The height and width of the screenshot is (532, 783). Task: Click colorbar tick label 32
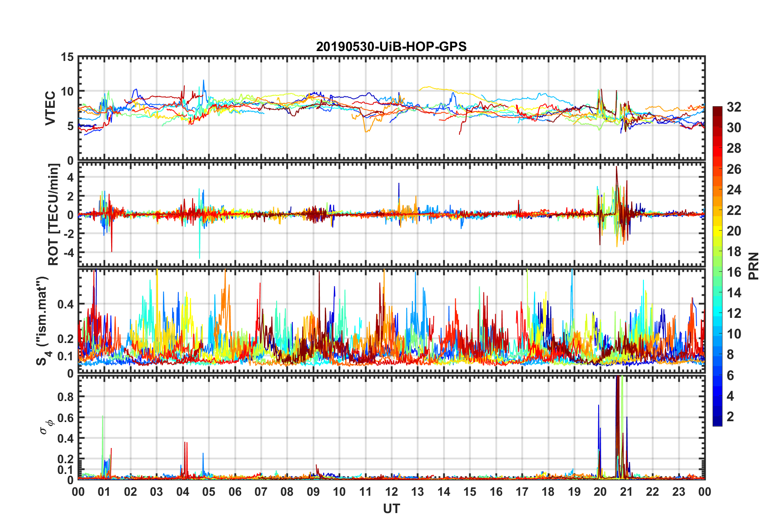click(734, 107)
